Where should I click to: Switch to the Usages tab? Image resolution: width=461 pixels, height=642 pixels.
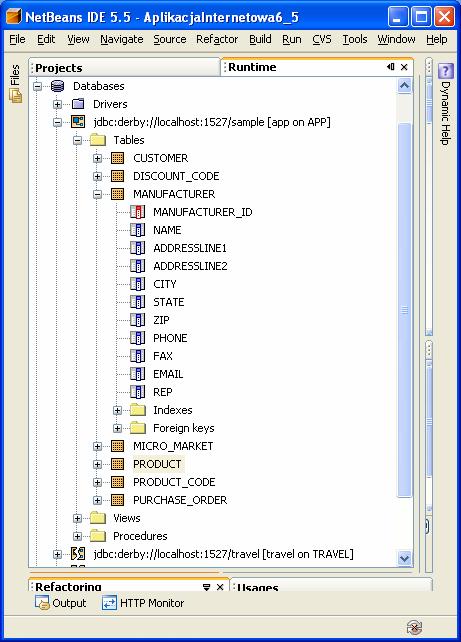pos(331,585)
